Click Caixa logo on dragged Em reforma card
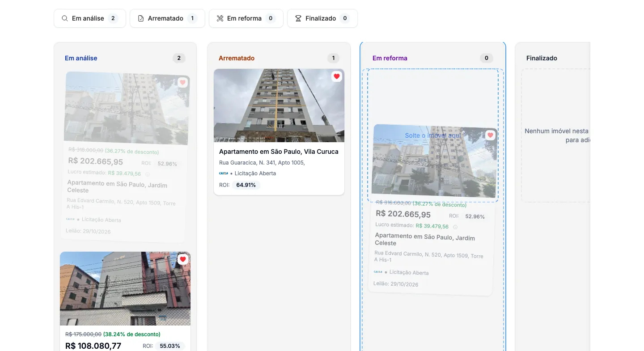This screenshot has height=351, width=644. (378, 271)
